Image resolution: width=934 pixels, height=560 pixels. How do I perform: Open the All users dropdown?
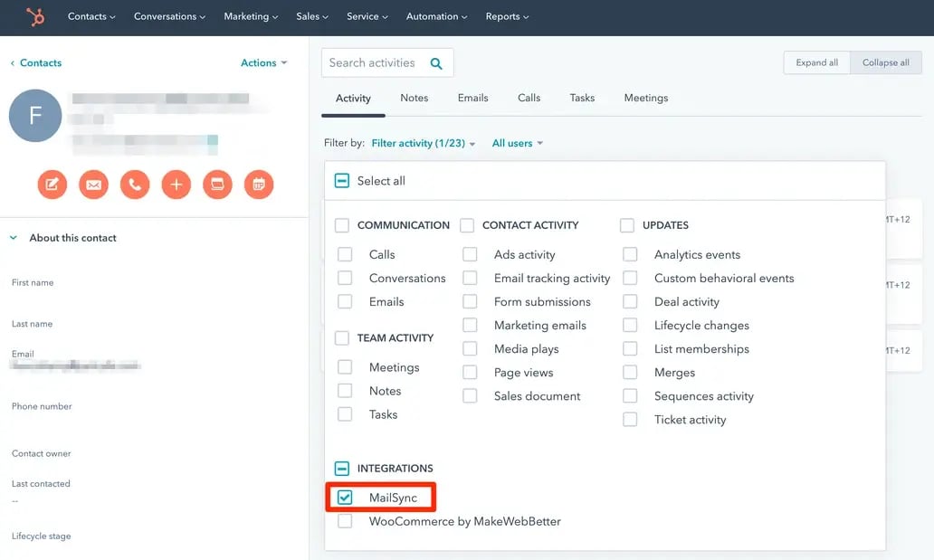(517, 143)
